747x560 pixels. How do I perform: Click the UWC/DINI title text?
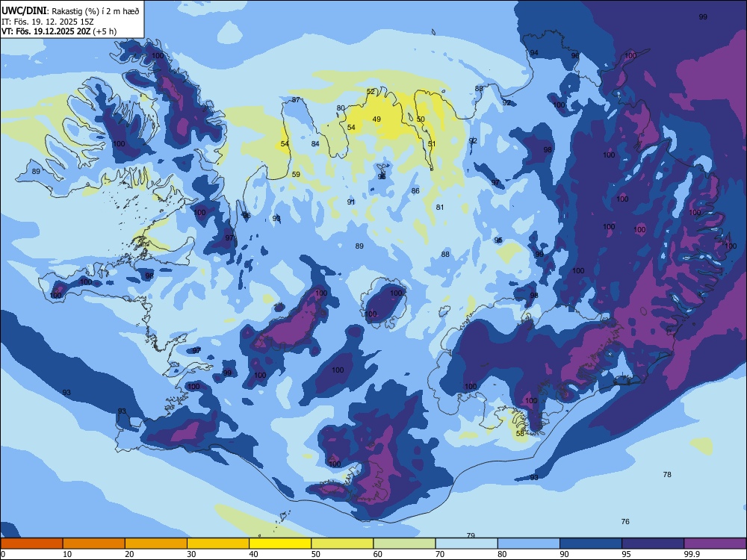[x=24, y=10]
